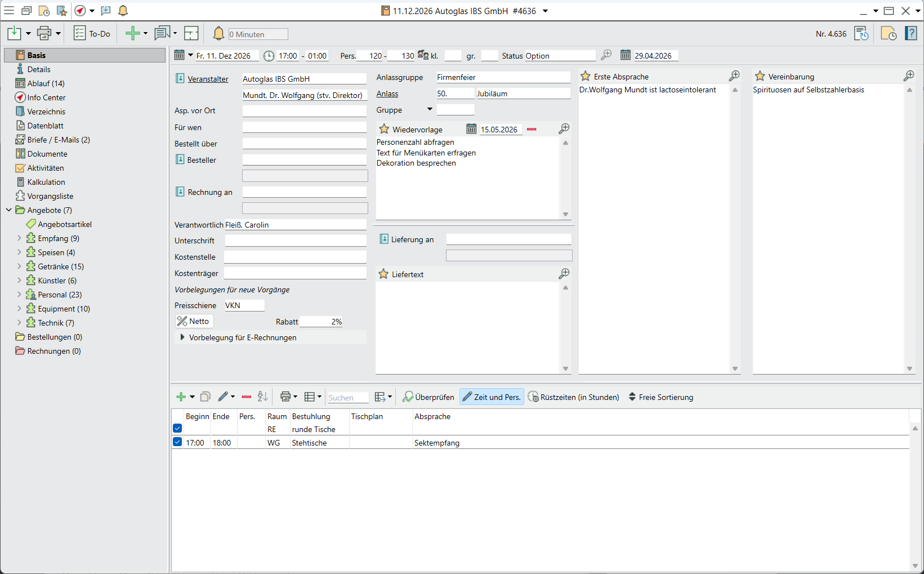Image resolution: width=924 pixels, height=574 pixels.
Task: Remove Wiedervorlage date with red minus
Action: (x=532, y=129)
